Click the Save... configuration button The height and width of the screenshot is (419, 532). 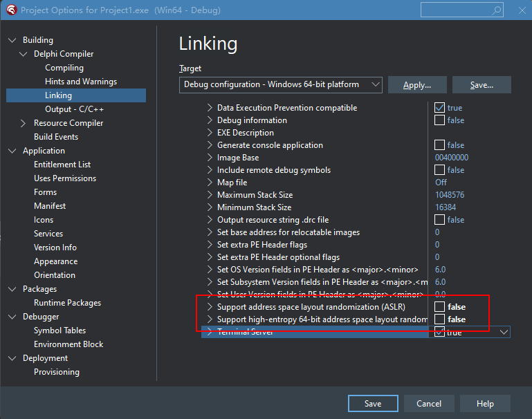[x=481, y=85]
